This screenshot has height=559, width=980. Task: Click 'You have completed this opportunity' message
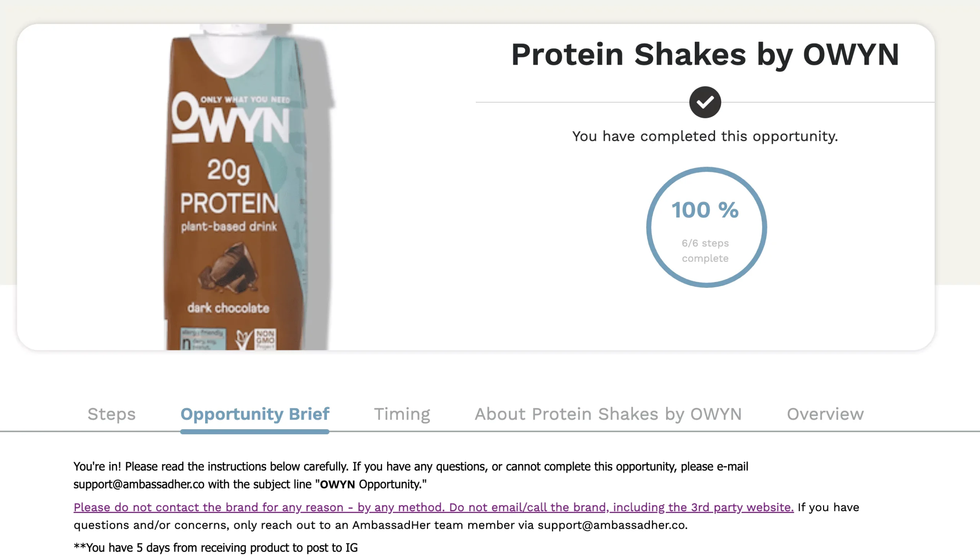point(705,136)
